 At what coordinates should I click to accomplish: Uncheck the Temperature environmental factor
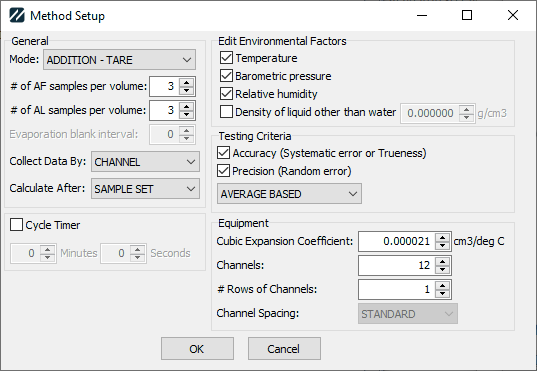pos(226,58)
